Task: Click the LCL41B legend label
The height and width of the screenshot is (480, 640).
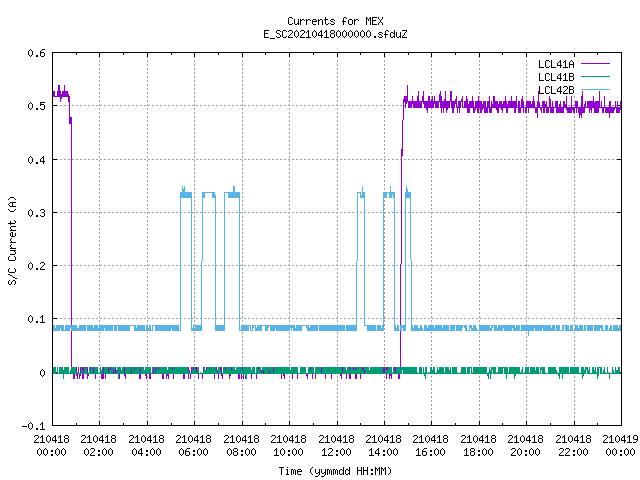Action: click(x=556, y=77)
